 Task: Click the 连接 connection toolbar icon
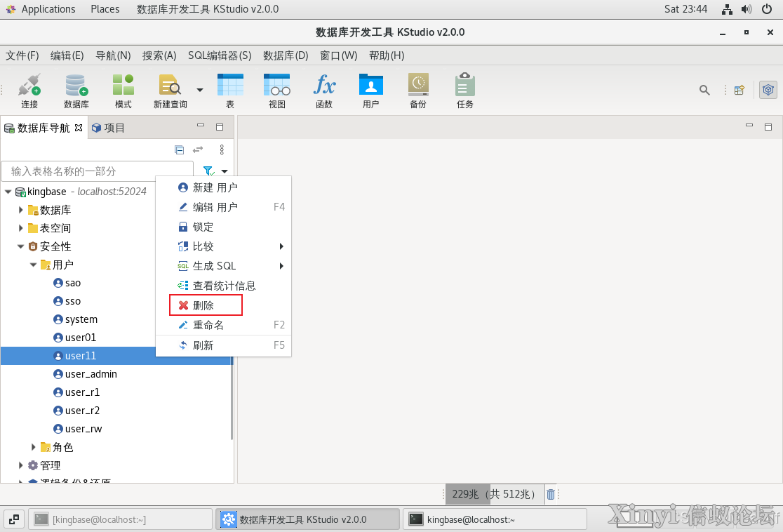[29, 91]
